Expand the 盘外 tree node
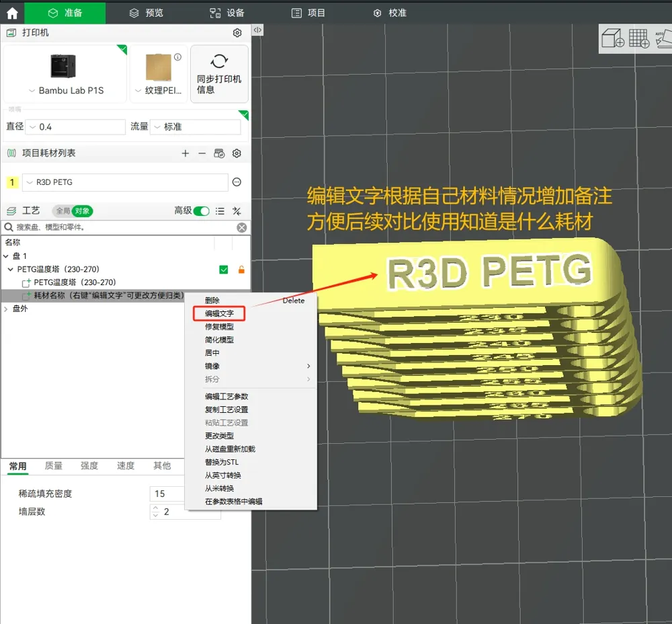 pyautogui.click(x=5, y=309)
